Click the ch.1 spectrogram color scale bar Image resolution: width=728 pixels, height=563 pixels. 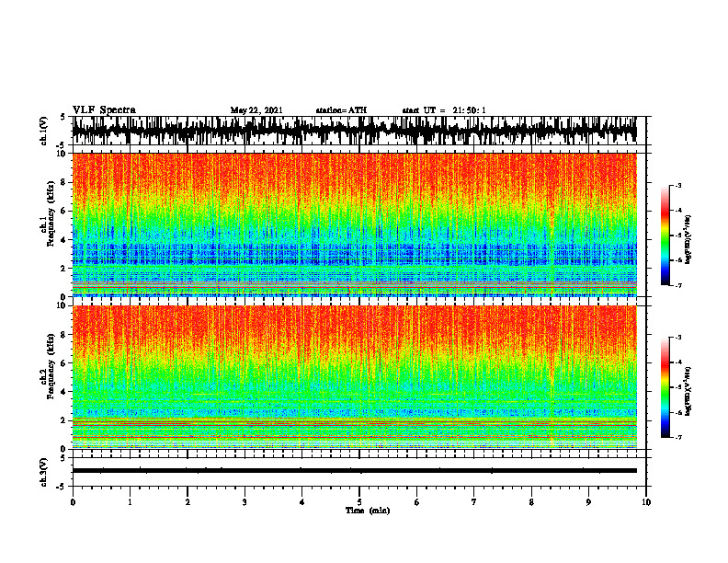pos(665,236)
